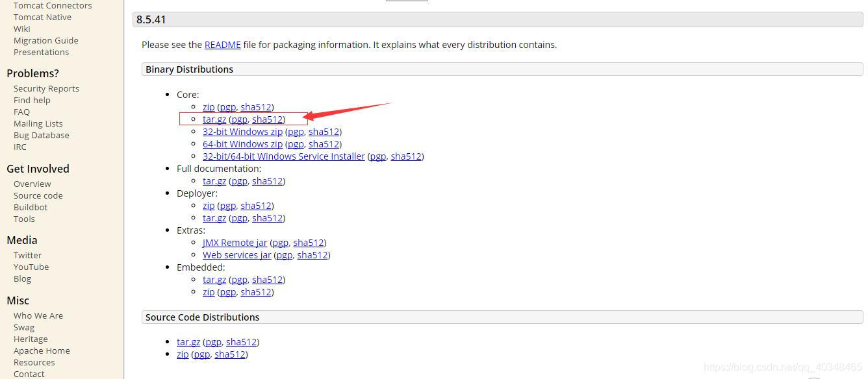This screenshot has height=379, width=868.
Task: Open FAQ sidebar link
Action: pyautogui.click(x=21, y=112)
